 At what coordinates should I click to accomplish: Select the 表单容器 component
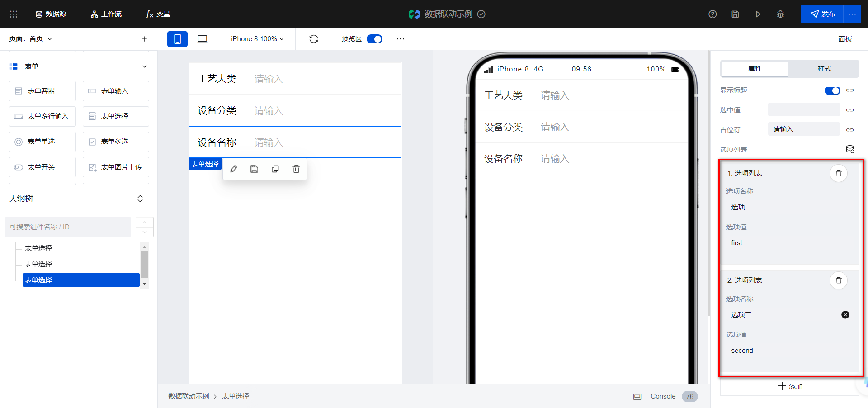click(42, 91)
